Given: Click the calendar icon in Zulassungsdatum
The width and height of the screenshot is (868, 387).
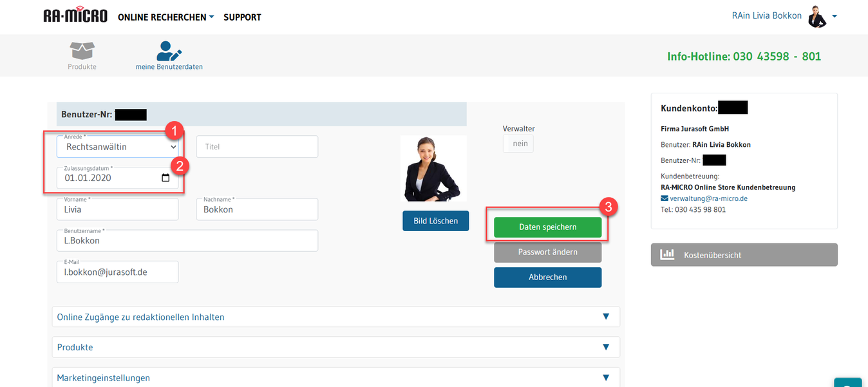Looking at the screenshot, I should point(165,178).
